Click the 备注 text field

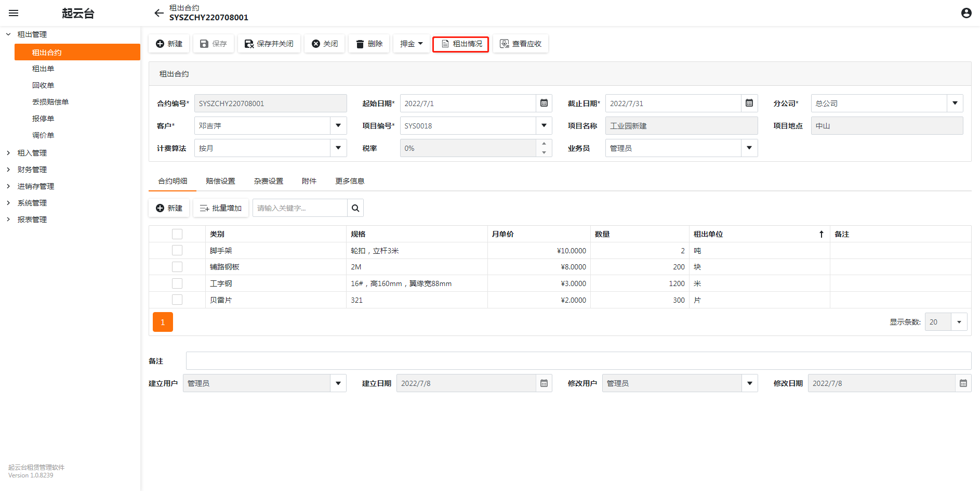click(x=578, y=361)
